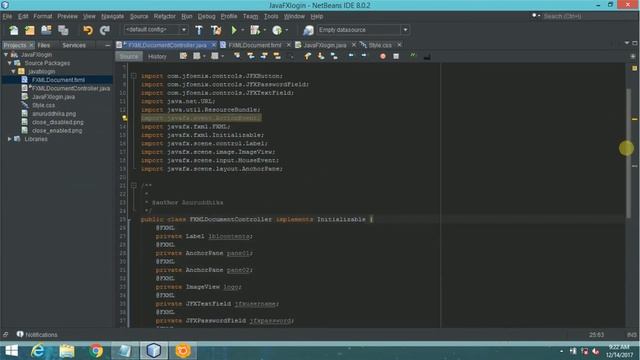Click the Redo arrow icon
This screenshot has width=640, height=360.
(105, 30)
